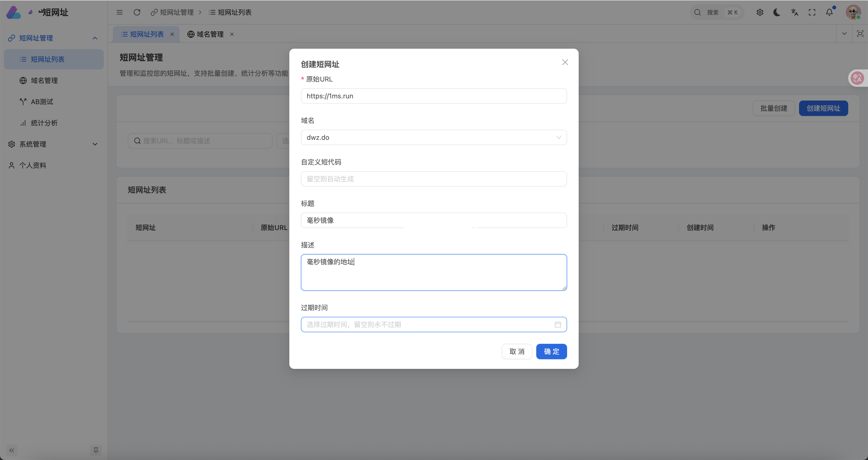Toggle dark mode with the moon icon
The height and width of the screenshot is (460, 868).
[x=777, y=13]
